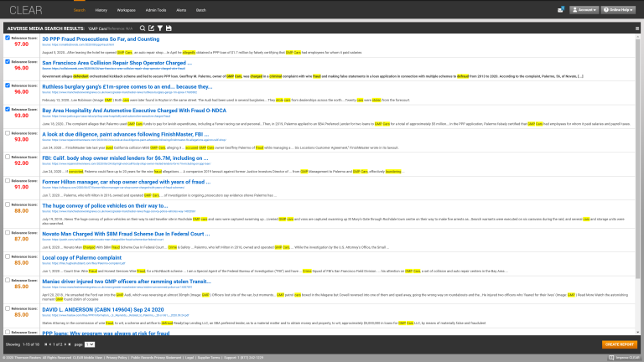The width and height of the screenshot is (644, 362).
Task: Open the Admin Tools menu
Action: 156,10
